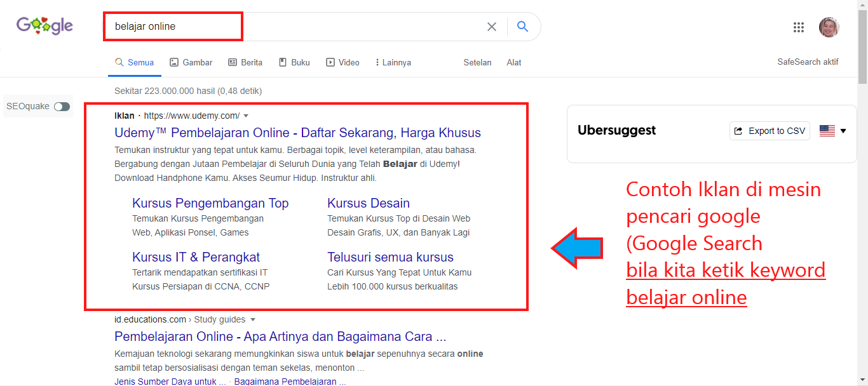Click the search magnifier icon
The height and width of the screenshot is (386, 868).
pos(522,27)
